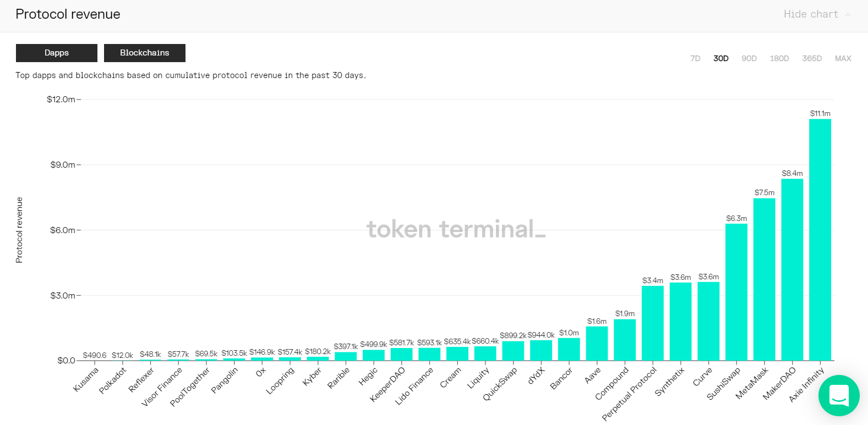Click the Aave revenue bar
Image resolution: width=868 pixels, height=425 pixels.
(597, 344)
